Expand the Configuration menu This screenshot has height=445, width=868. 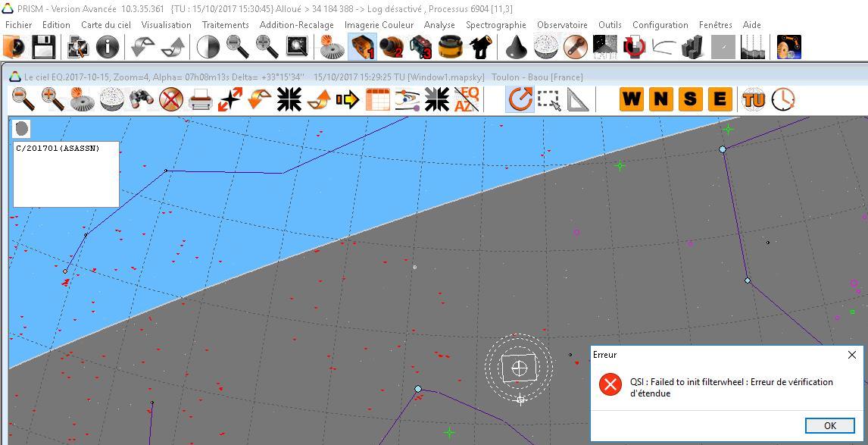[x=660, y=25]
